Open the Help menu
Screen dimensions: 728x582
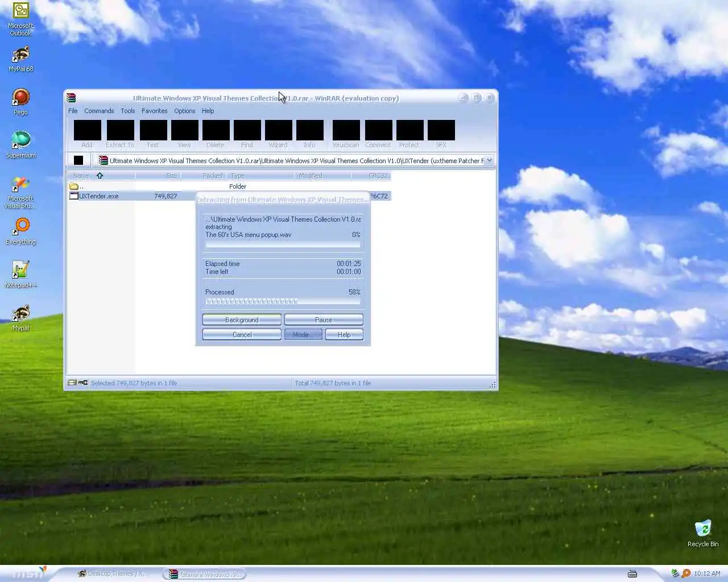tap(208, 111)
